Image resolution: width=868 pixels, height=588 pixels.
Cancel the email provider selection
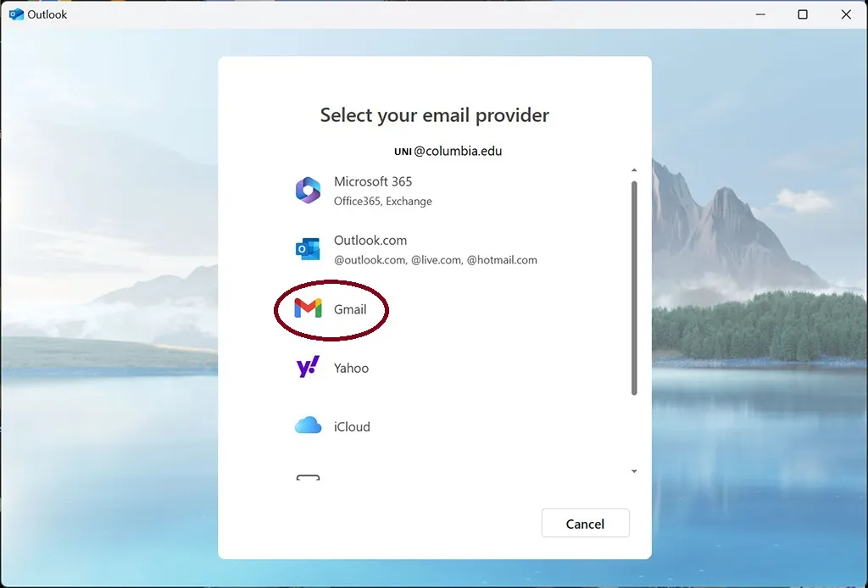[x=585, y=524]
